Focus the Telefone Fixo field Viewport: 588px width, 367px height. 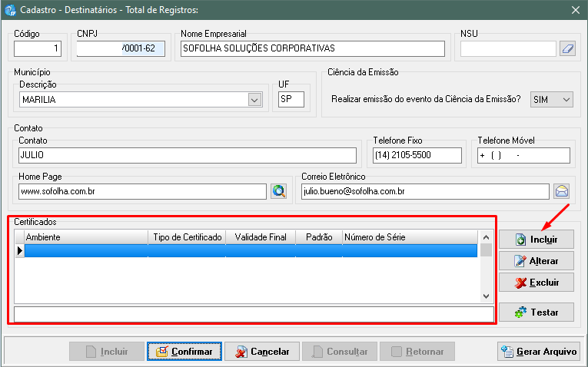[416, 155]
